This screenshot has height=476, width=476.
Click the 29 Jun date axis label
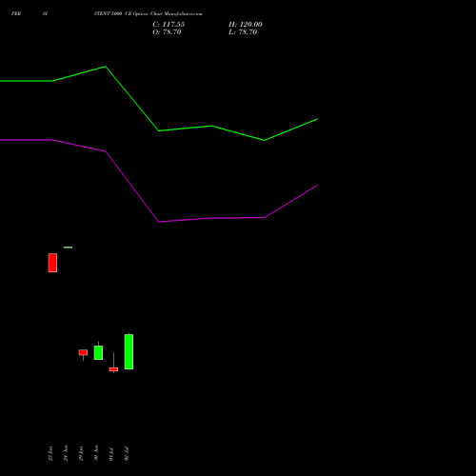pyautogui.click(x=81, y=453)
